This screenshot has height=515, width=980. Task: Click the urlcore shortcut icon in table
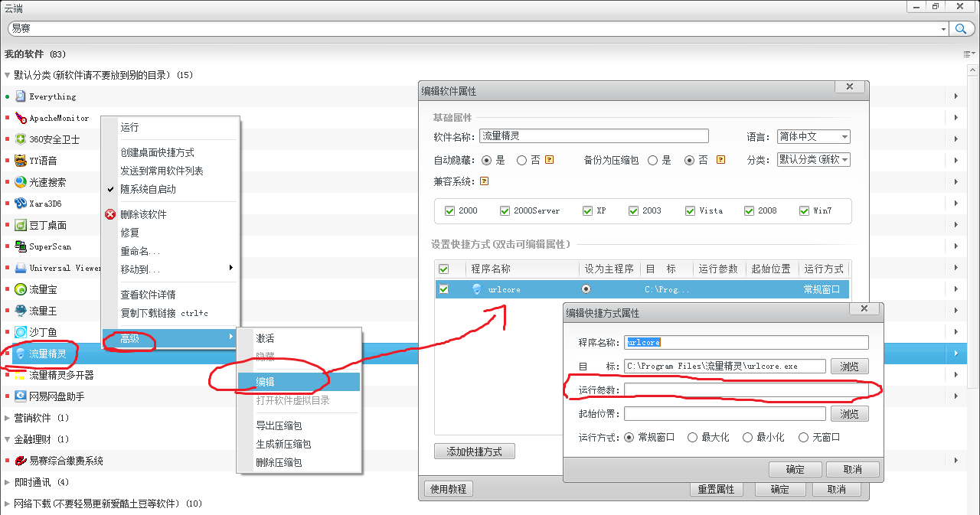476,289
